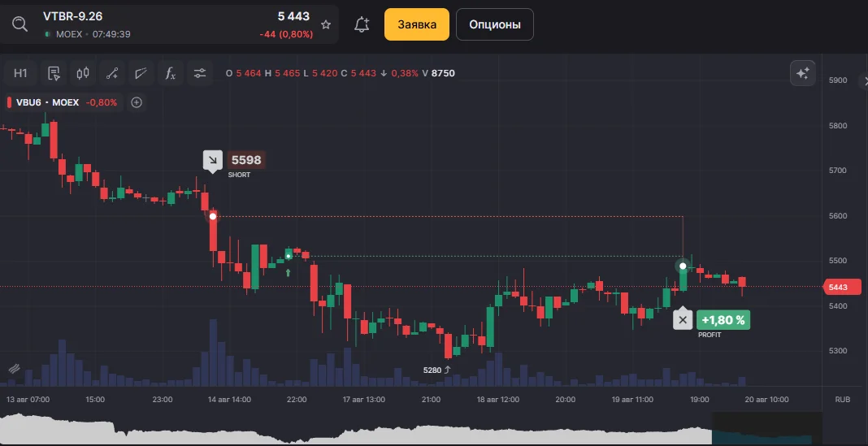This screenshot has width=868, height=446.
Task: Click the 17 авг 13:00 time label
Action: click(x=363, y=400)
